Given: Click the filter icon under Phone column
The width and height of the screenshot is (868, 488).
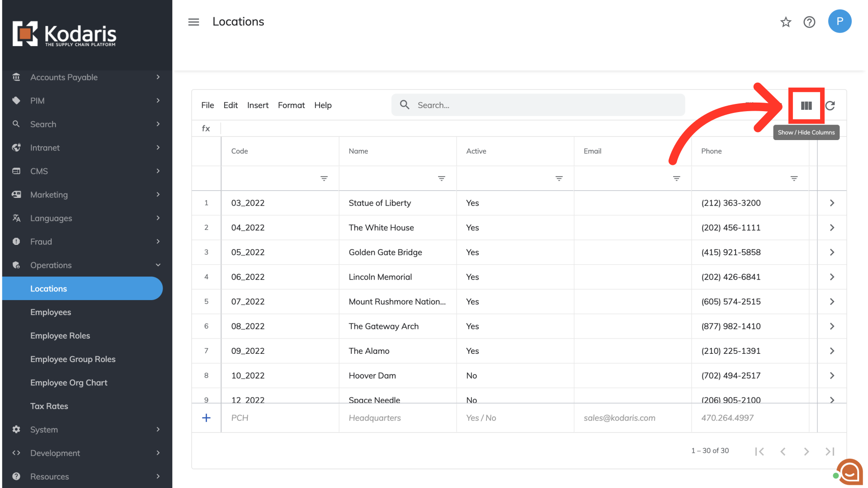Looking at the screenshot, I should pyautogui.click(x=794, y=178).
